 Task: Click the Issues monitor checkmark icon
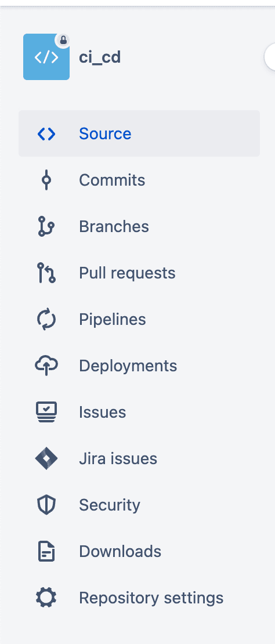46,412
